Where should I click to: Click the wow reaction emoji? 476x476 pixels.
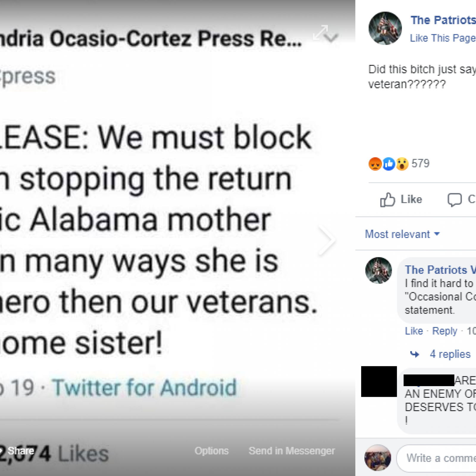click(x=402, y=164)
